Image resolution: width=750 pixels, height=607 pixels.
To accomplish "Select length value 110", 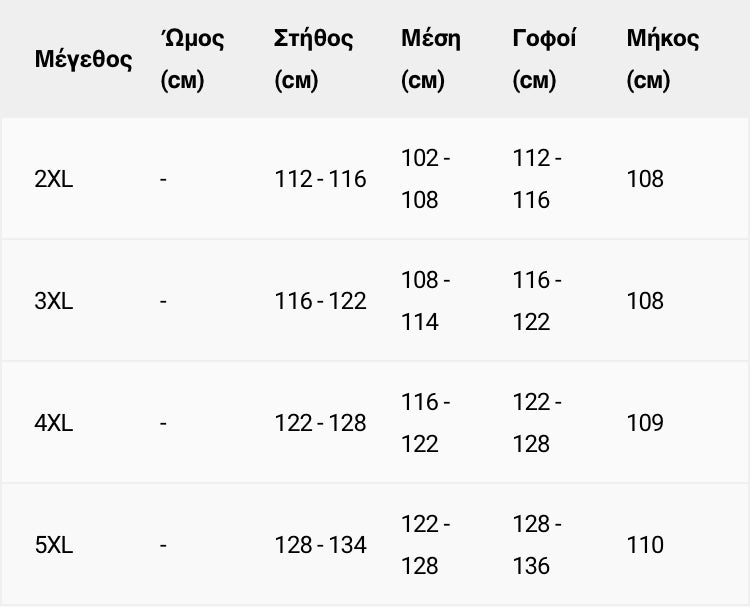I will pyautogui.click(x=645, y=545).
